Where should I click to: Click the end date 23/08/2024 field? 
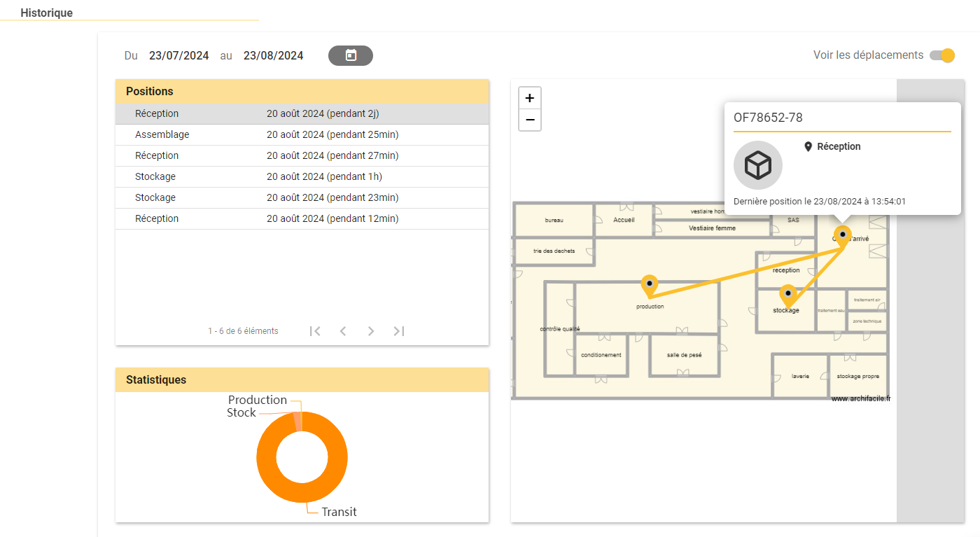274,55
